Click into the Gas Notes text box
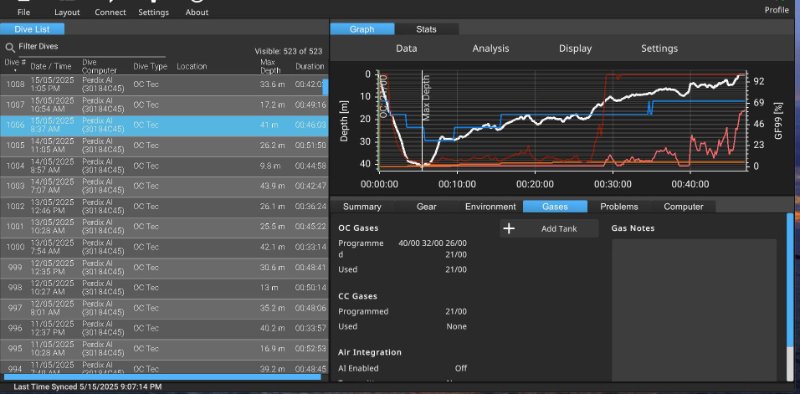The height and width of the screenshot is (394, 800). [x=694, y=310]
